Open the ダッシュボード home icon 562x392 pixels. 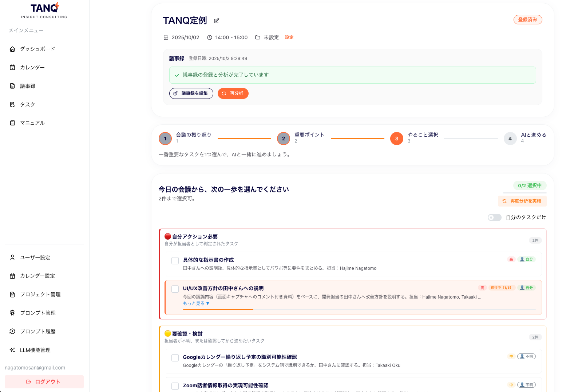click(x=12, y=49)
